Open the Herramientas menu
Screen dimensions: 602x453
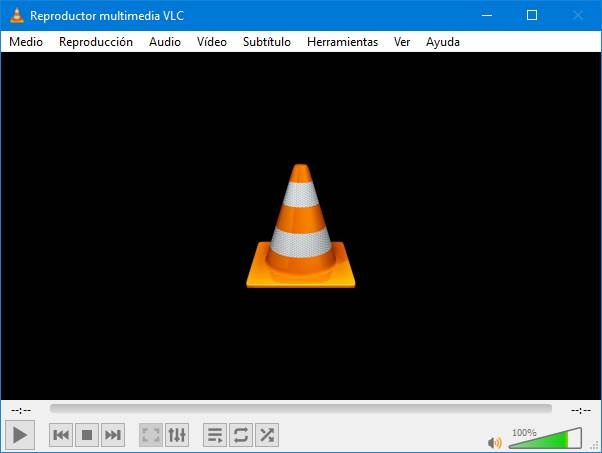(x=342, y=41)
